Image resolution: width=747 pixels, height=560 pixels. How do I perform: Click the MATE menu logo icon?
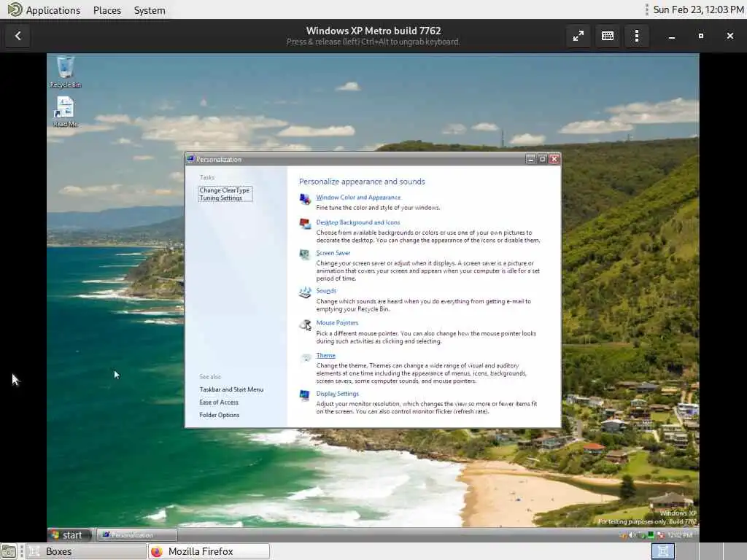[x=15, y=9]
